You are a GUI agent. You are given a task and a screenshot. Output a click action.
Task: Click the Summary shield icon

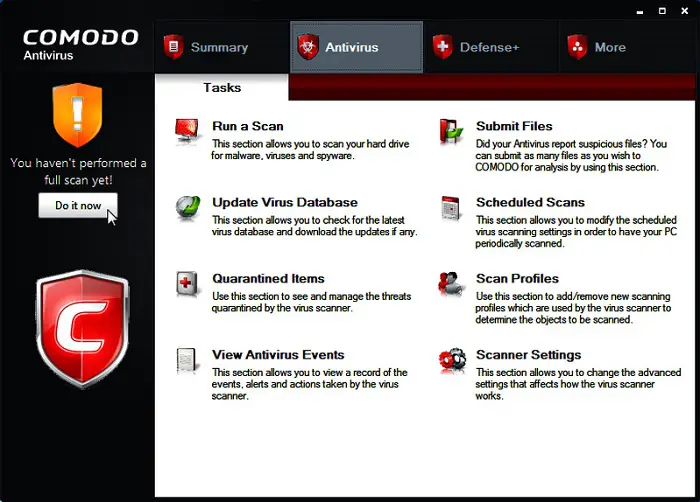[174, 47]
